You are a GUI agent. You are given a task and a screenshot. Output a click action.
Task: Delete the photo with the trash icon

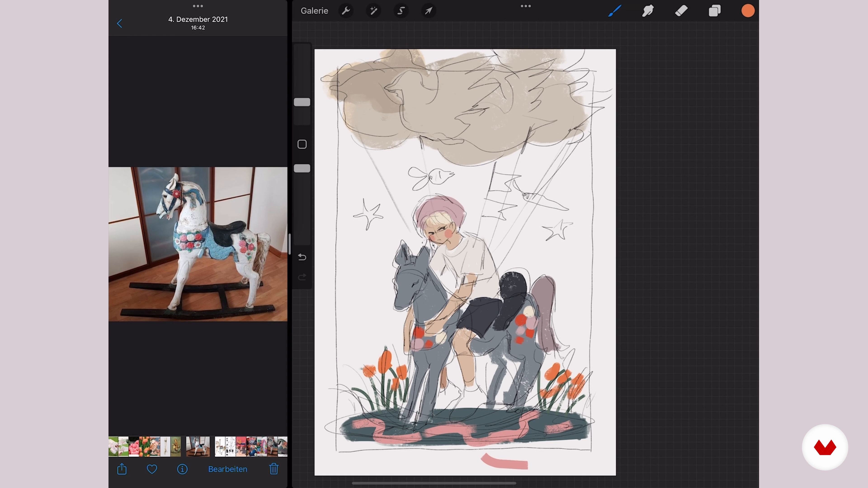point(274,469)
